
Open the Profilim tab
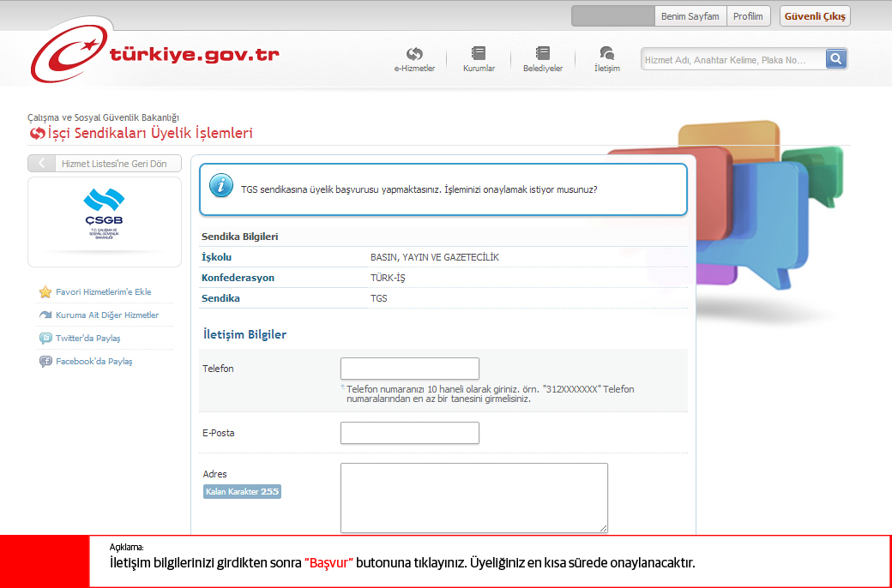(748, 15)
